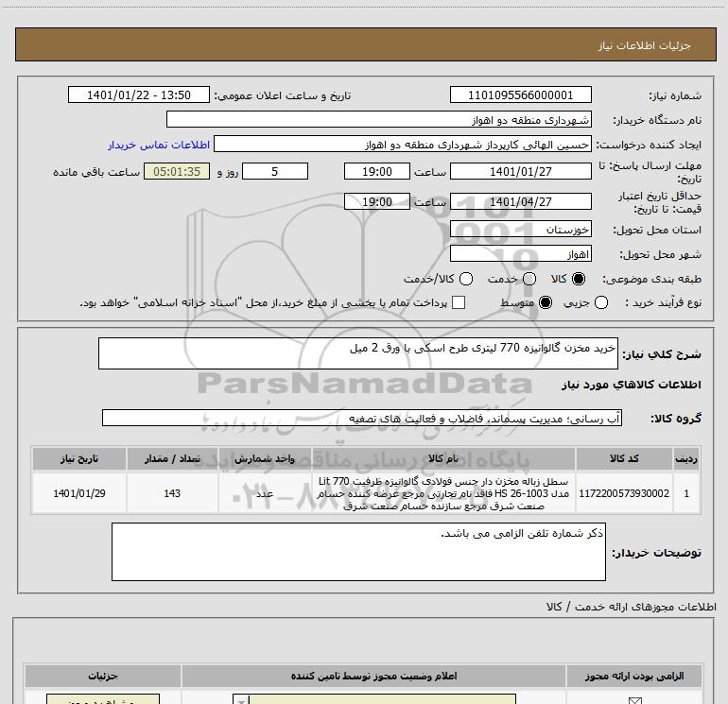Image resolution: width=728 pixels, height=704 pixels.
Task: Click the واحد شمارش column header
Action: 265,458
